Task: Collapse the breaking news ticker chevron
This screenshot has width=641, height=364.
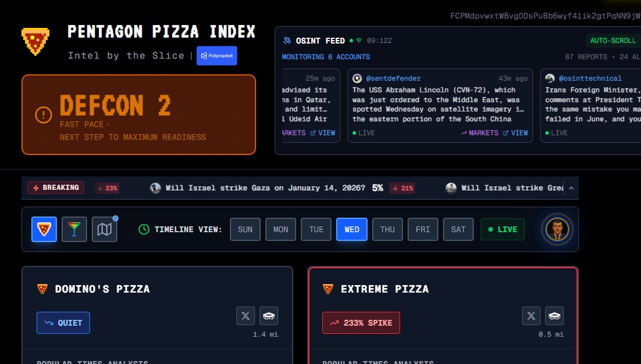Action: pyautogui.click(x=571, y=188)
